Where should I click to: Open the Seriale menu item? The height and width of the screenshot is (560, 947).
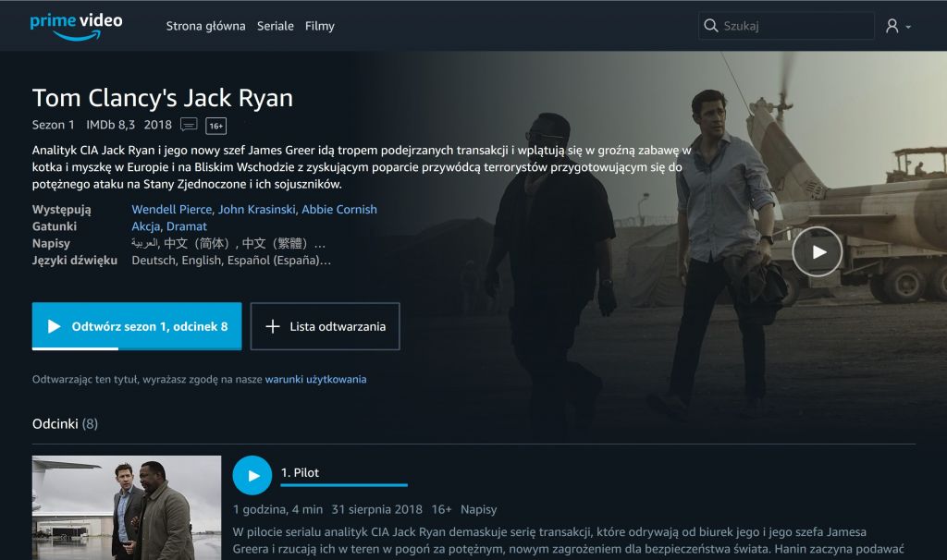pos(276,26)
